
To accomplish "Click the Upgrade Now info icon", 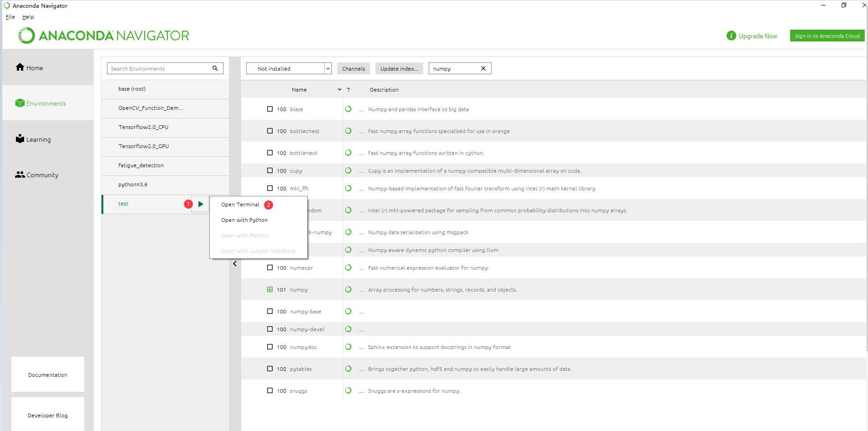I will (731, 36).
